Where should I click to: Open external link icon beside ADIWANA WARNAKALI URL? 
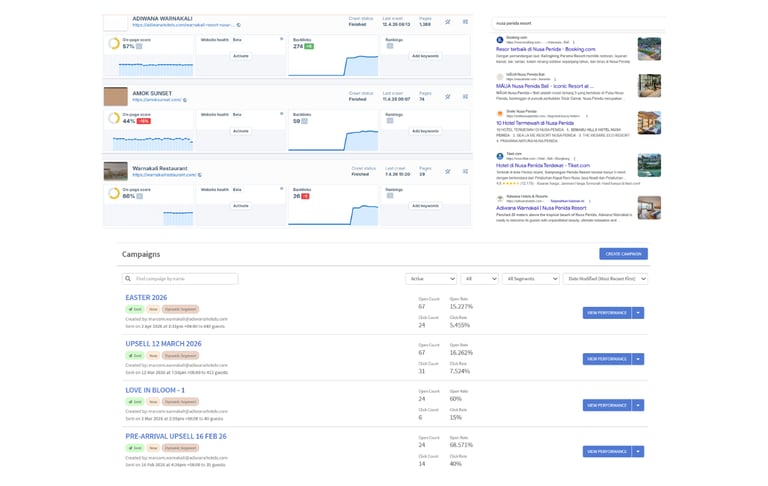tap(239, 25)
